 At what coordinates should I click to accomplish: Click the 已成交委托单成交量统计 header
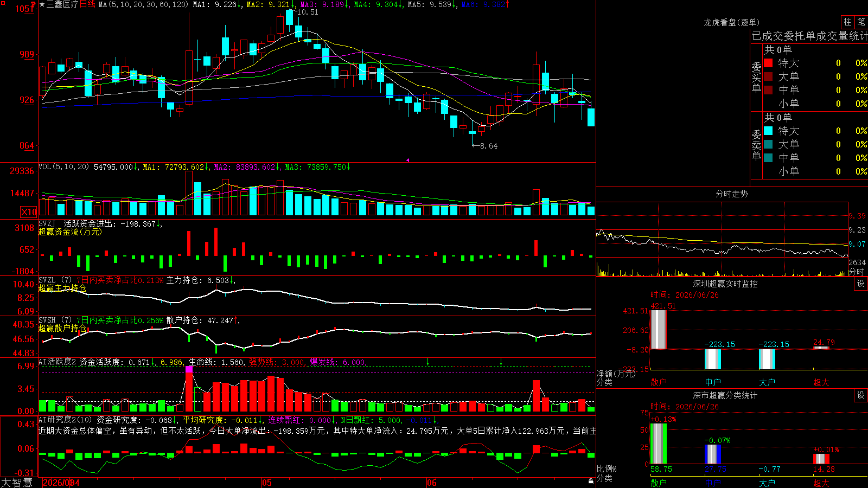point(809,36)
